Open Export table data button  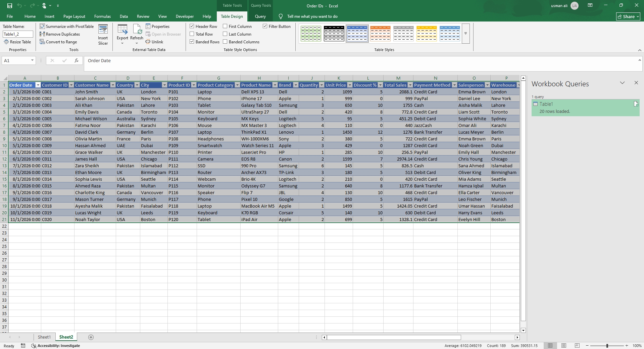click(122, 35)
